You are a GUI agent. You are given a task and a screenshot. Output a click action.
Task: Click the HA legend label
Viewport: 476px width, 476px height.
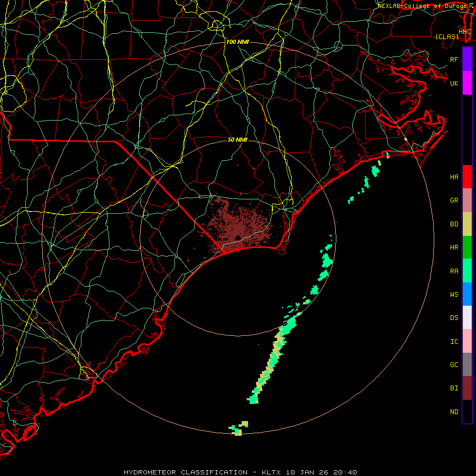(454, 177)
